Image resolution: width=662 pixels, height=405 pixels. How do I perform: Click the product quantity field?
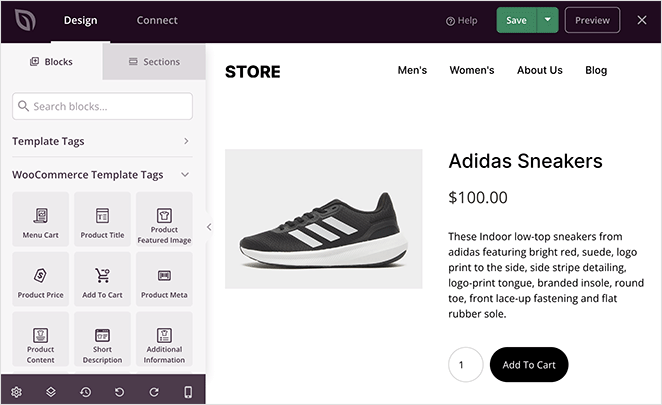pos(465,364)
